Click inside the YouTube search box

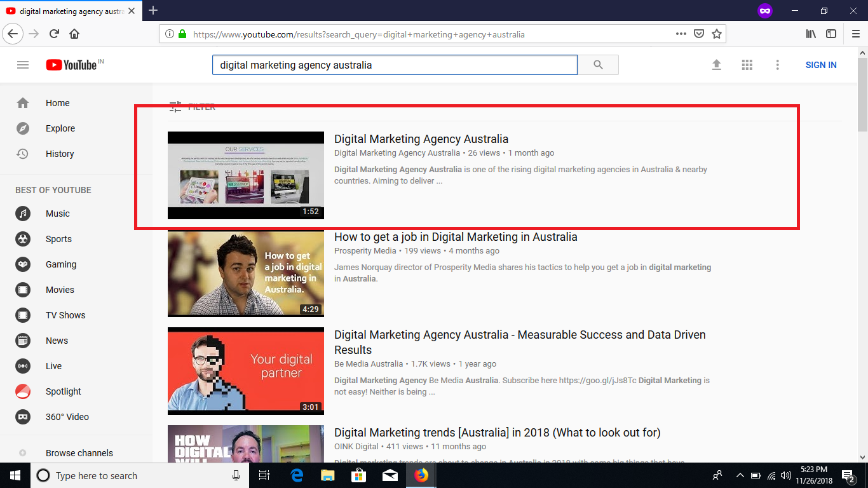pyautogui.click(x=394, y=65)
